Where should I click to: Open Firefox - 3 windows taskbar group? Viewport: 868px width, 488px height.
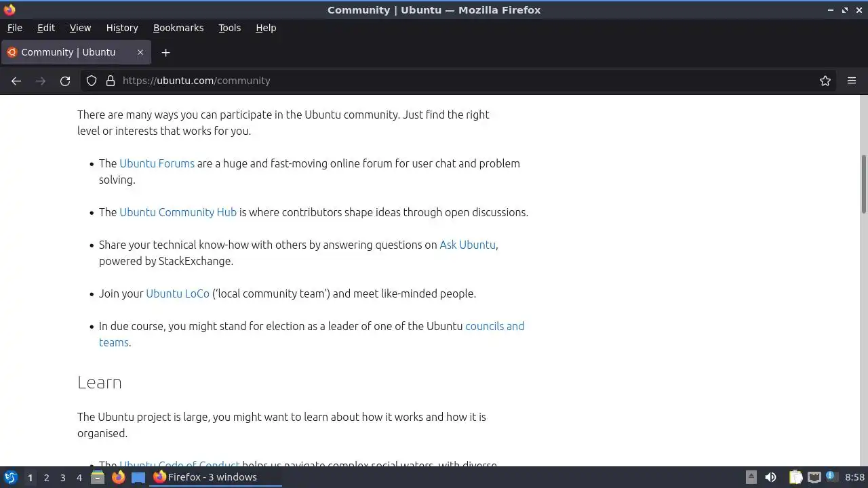tap(216, 477)
